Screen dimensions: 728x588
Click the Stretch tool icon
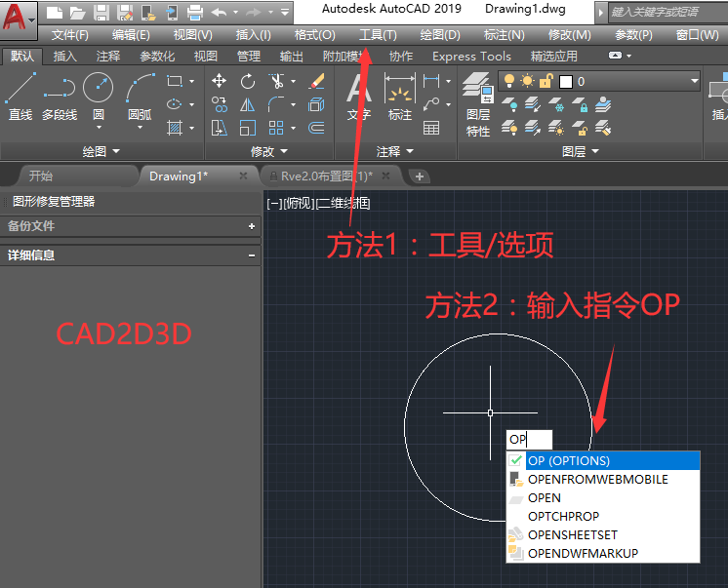[219, 128]
